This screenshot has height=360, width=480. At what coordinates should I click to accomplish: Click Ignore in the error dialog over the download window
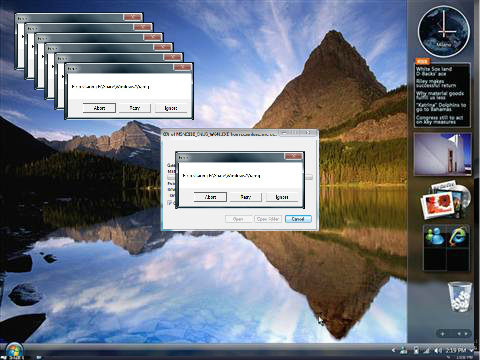click(x=282, y=197)
